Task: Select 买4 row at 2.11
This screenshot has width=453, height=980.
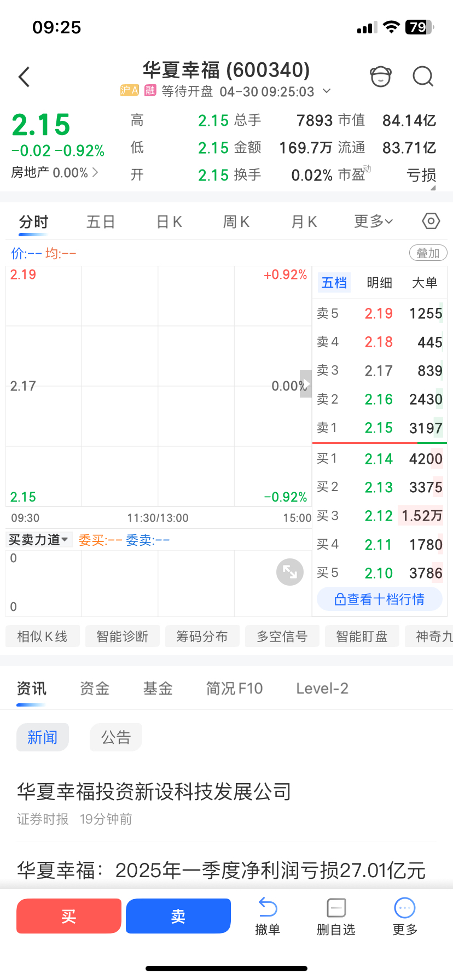Action: pyautogui.click(x=380, y=545)
